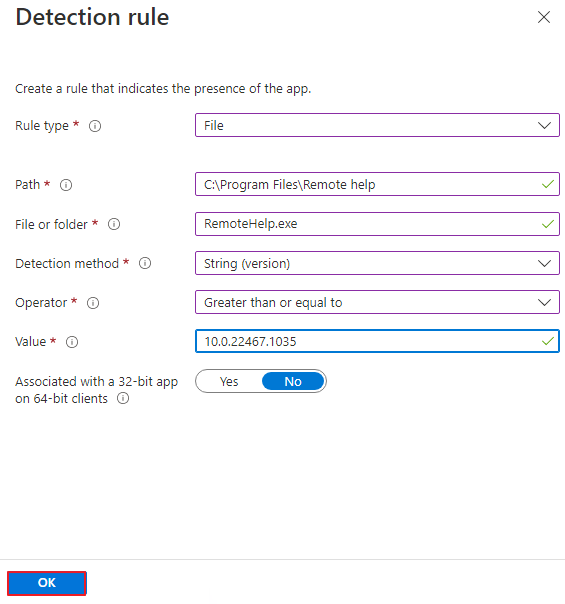Click the Value field containing 10.0.22467.1035
This screenshot has width=565, height=604.
pyautogui.click(x=377, y=341)
